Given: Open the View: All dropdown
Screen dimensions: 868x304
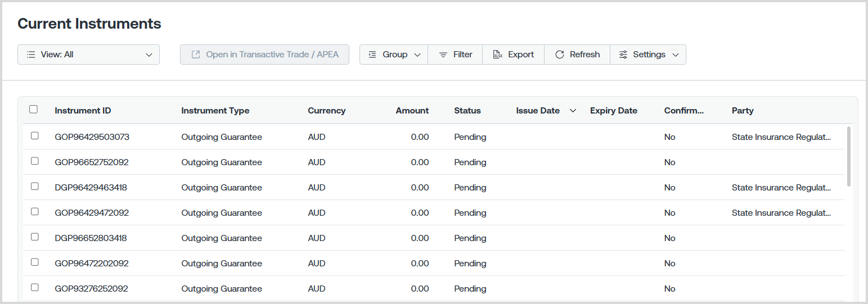Looking at the screenshot, I should [x=88, y=55].
